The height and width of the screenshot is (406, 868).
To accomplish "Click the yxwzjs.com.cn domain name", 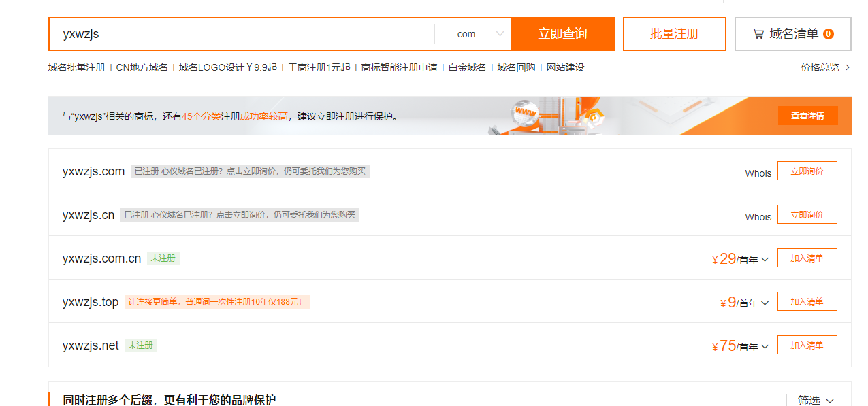I will click(101, 258).
